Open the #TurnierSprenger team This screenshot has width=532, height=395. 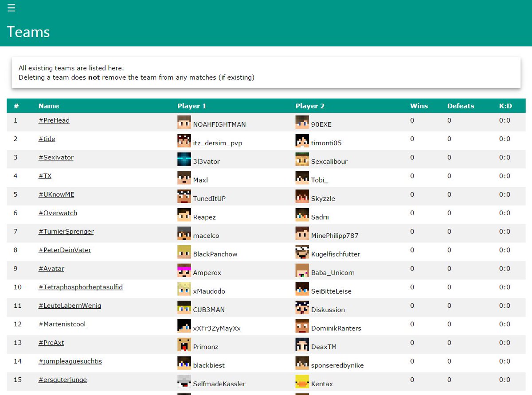pyautogui.click(x=66, y=232)
